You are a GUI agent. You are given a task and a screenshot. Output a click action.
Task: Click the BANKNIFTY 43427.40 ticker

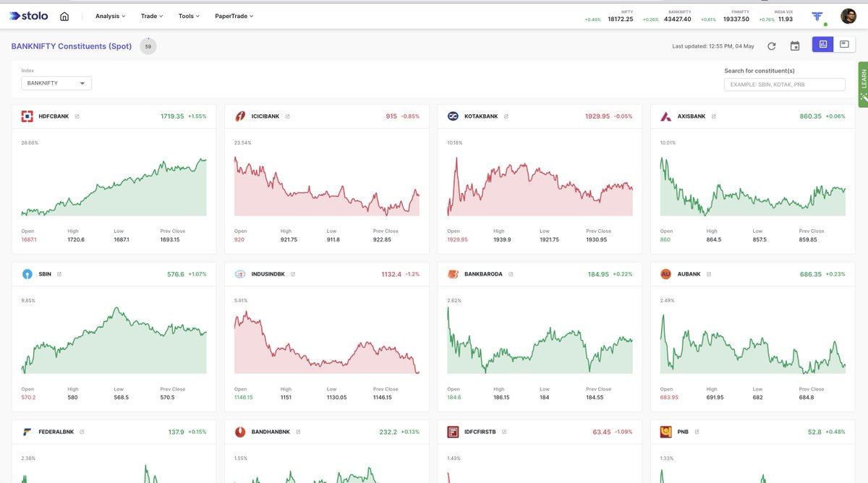pyautogui.click(x=668, y=16)
